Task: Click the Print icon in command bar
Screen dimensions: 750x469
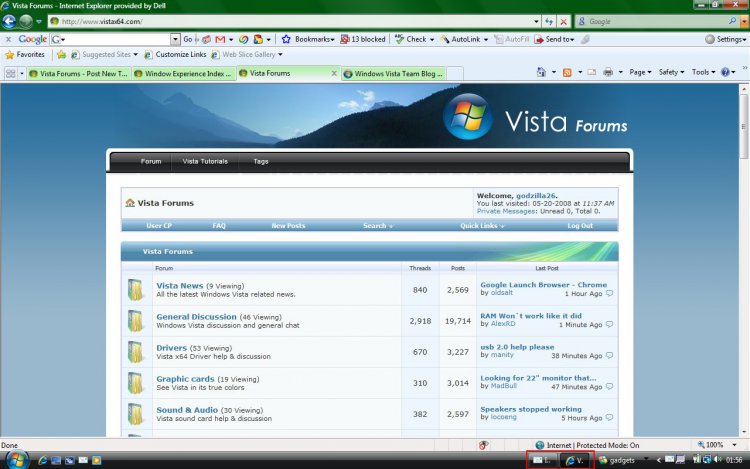Action: pyautogui.click(x=608, y=72)
